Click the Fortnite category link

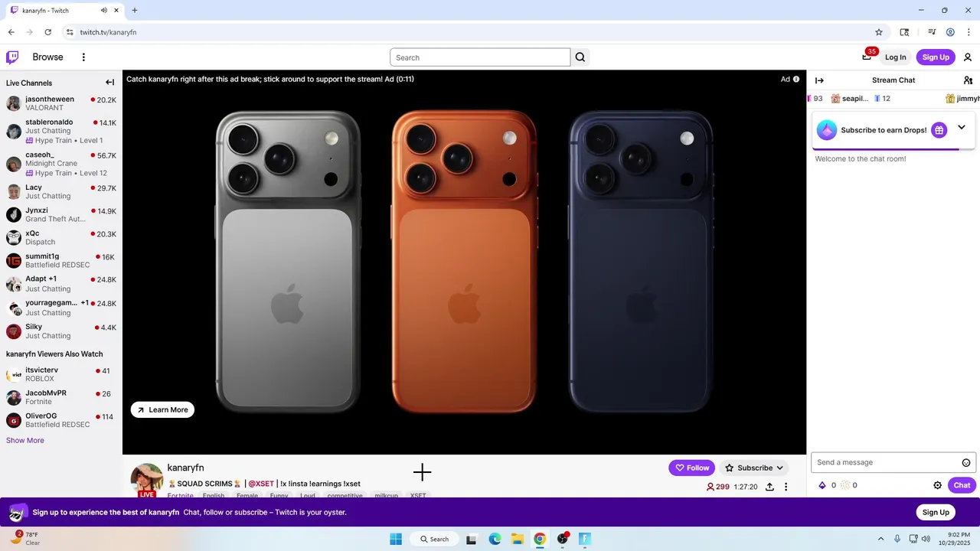pyautogui.click(x=181, y=496)
